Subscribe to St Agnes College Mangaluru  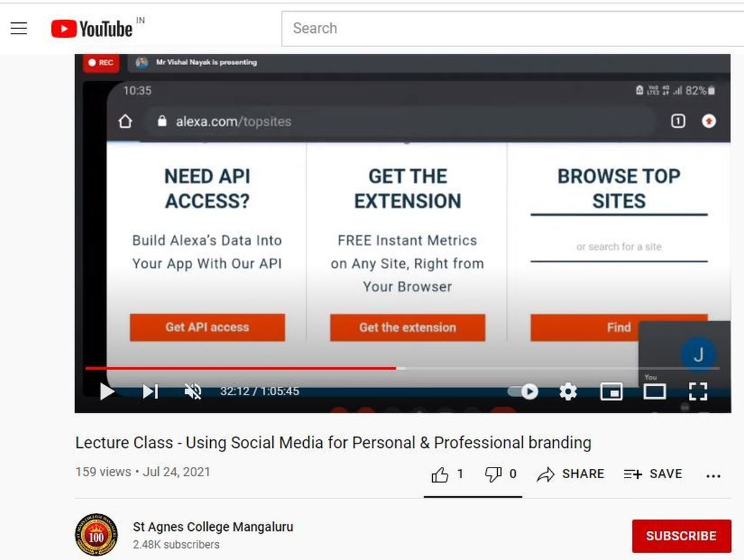coord(681,536)
